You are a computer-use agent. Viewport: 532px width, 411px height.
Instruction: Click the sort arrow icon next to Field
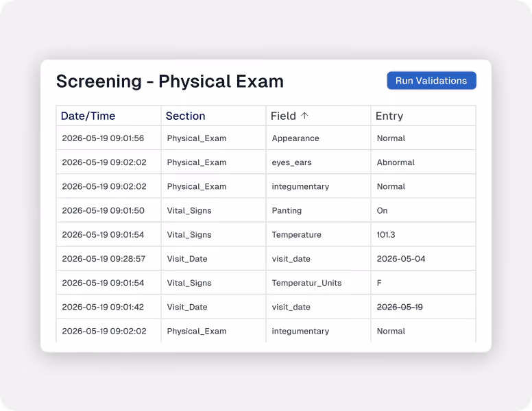(304, 116)
